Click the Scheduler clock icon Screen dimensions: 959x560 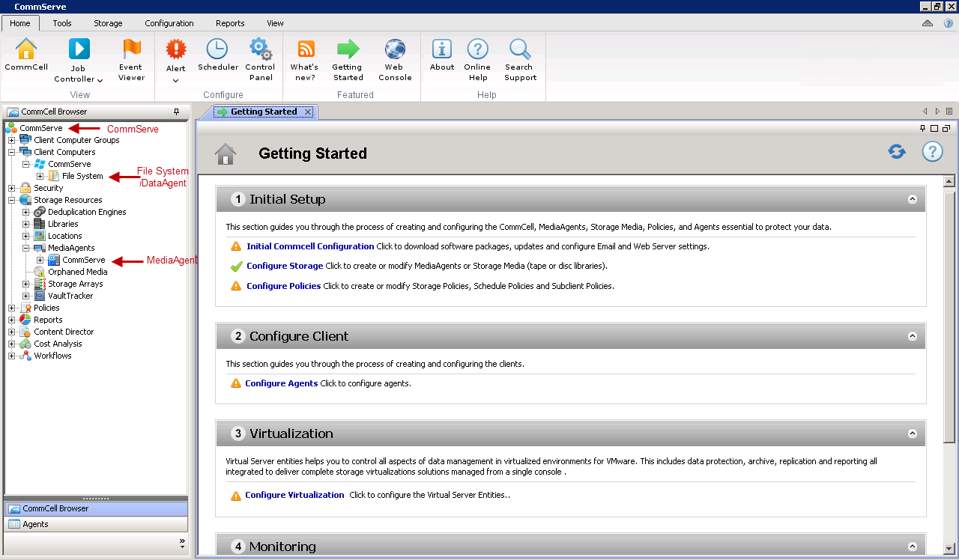point(217,49)
